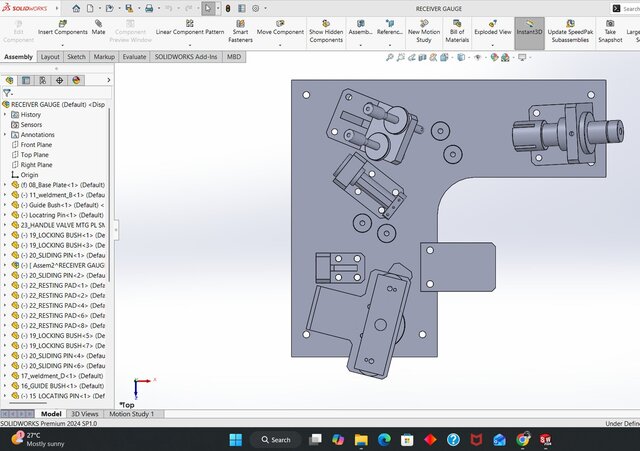Expand the manager pane tabs chevron

tap(109, 80)
